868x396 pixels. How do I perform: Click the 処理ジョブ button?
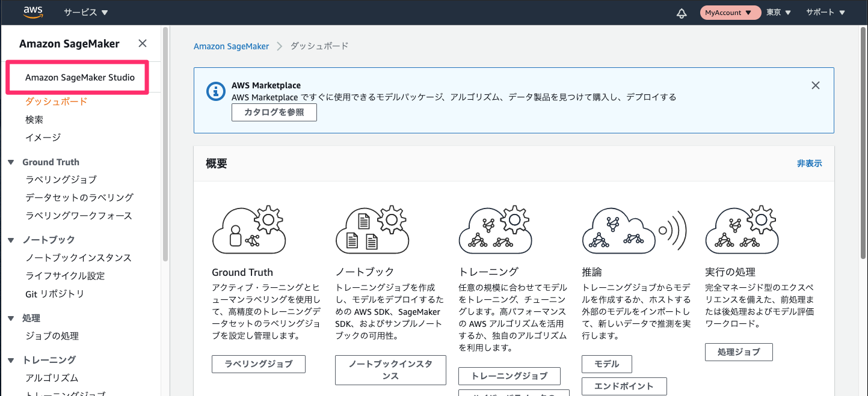[x=739, y=352]
